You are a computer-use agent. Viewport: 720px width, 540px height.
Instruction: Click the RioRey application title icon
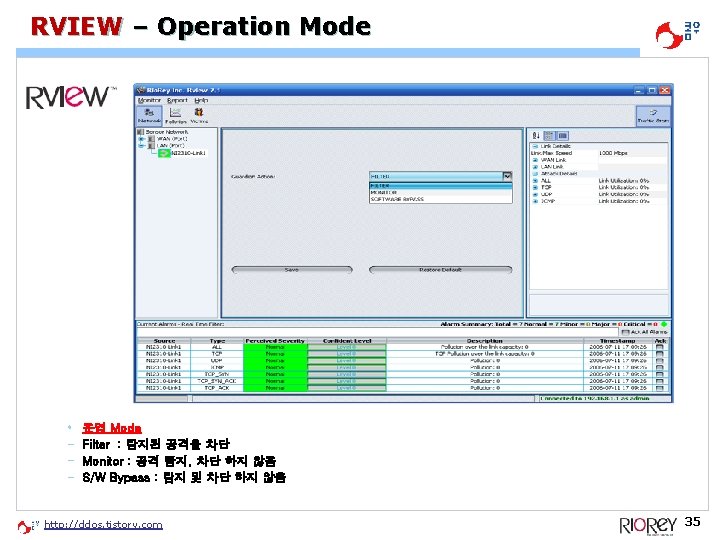tap(141, 90)
